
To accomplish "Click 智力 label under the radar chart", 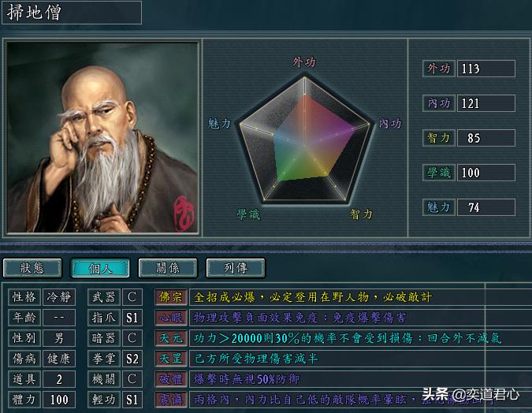I will 361,214.
